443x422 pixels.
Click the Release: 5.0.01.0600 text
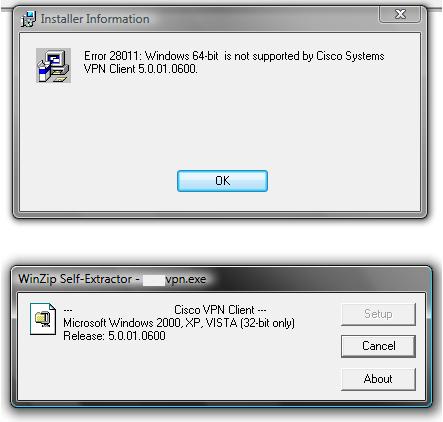(114, 336)
